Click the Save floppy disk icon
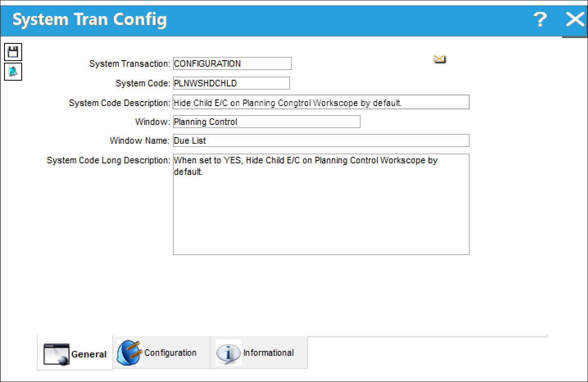 tap(13, 52)
